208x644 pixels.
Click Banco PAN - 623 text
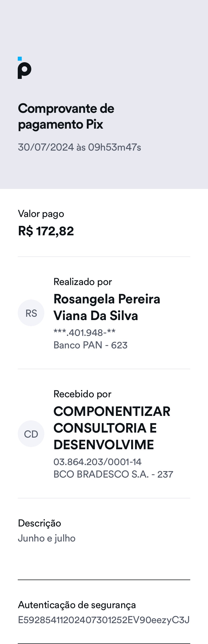pyautogui.click(x=90, y=345)
